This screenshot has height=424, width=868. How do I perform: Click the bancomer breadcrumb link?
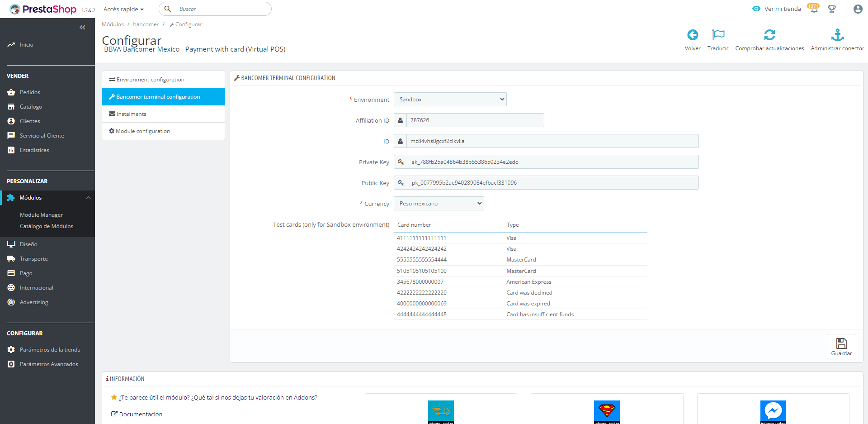146,24
